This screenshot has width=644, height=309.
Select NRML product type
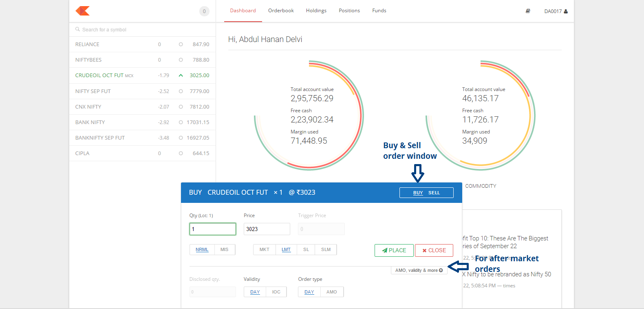(x=202, y=249)
